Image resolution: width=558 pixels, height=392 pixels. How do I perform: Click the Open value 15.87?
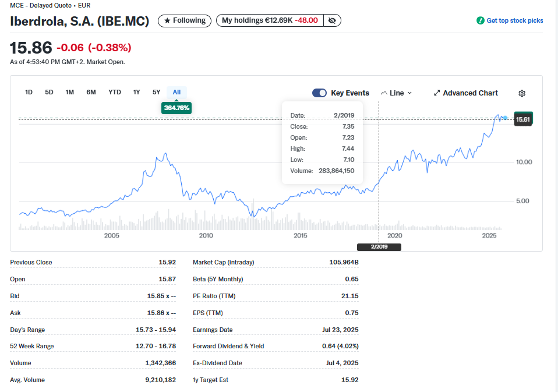click(167, 280)
